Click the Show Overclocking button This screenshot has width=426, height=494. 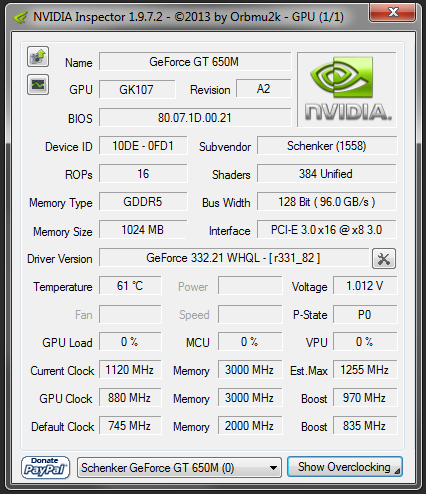[x=345, y=467]
